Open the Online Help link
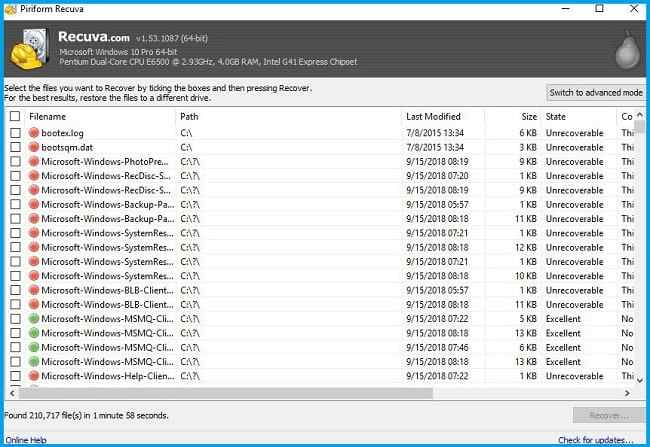650x447 pixels. (26, 439)
